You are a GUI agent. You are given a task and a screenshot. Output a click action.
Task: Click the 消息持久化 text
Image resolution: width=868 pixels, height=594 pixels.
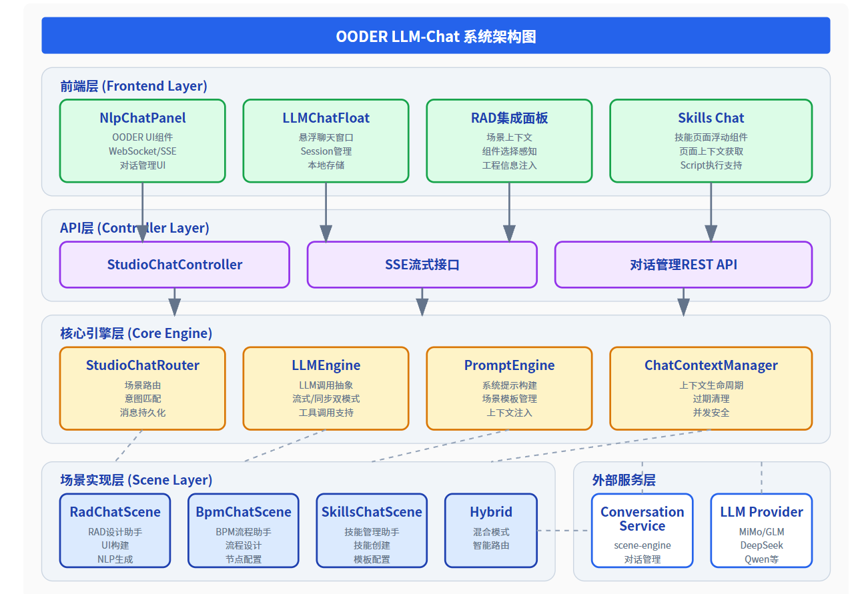tap(143, 413)
